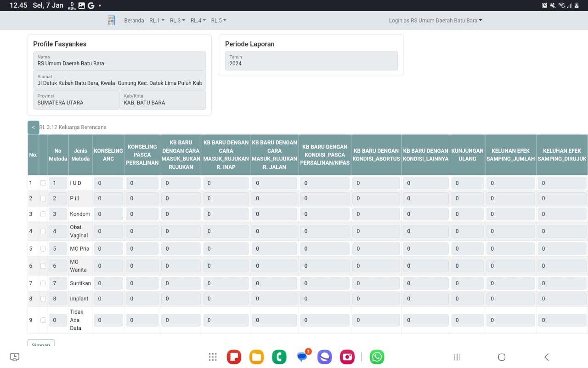Click Rujukan R. Inap field for Obat Vaginal

coord(226,231)
